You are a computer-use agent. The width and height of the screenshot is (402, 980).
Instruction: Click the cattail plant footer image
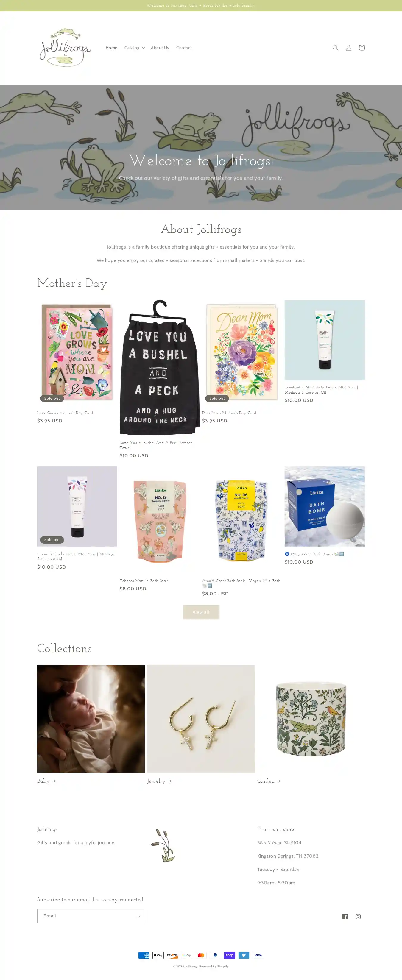click(x=163, y=845)
